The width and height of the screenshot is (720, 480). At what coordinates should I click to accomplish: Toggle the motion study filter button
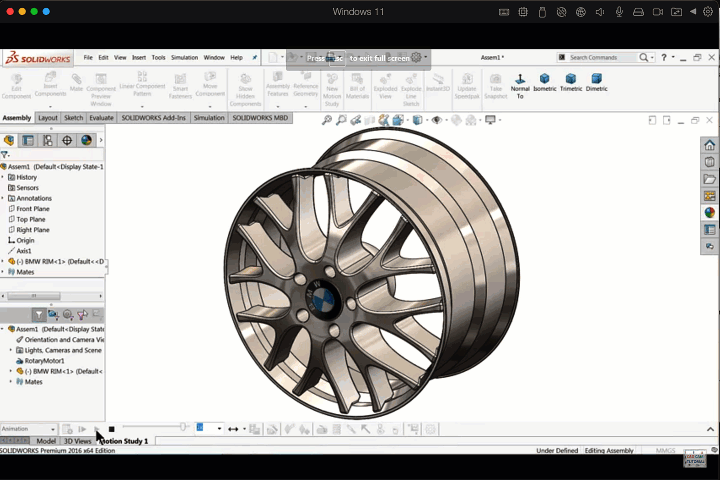[39, 314]
